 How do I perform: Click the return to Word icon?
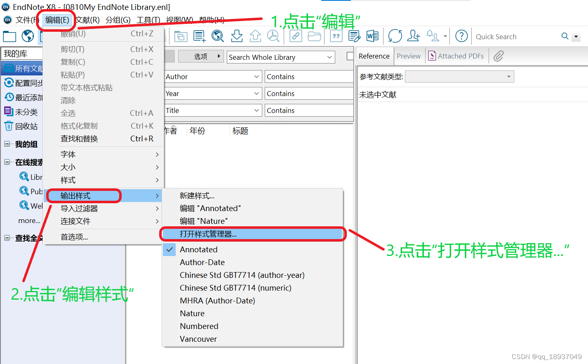tap(372, 36)
